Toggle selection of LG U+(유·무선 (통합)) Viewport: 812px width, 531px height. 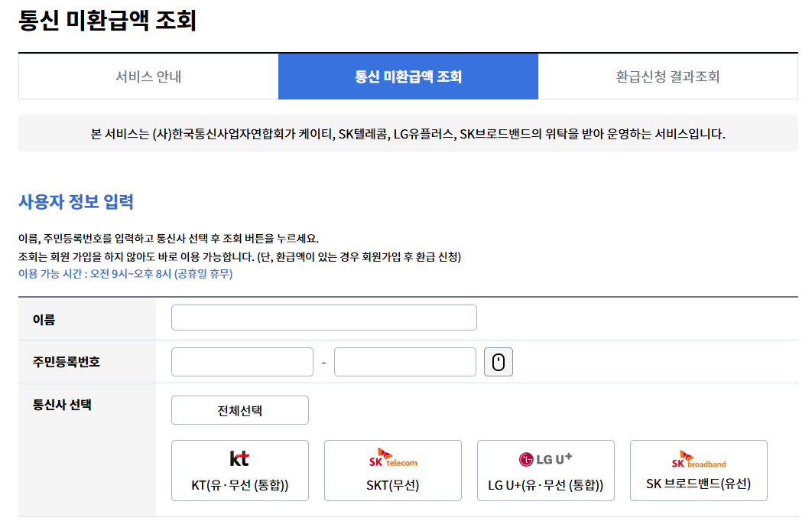(x=545, y=470)
